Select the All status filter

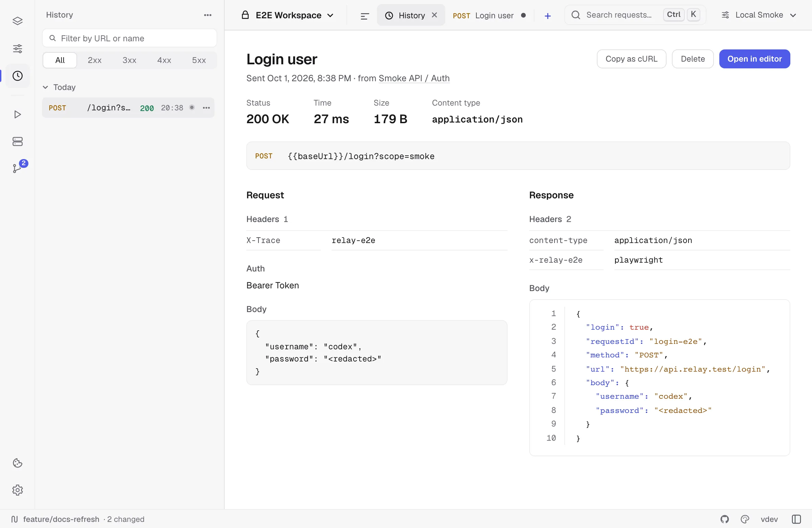click(60, 60)
